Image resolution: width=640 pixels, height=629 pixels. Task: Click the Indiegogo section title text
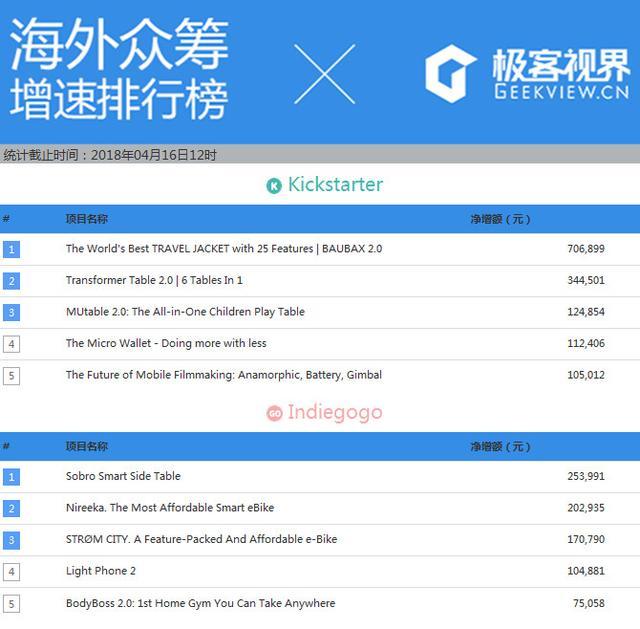click(335, 413)
